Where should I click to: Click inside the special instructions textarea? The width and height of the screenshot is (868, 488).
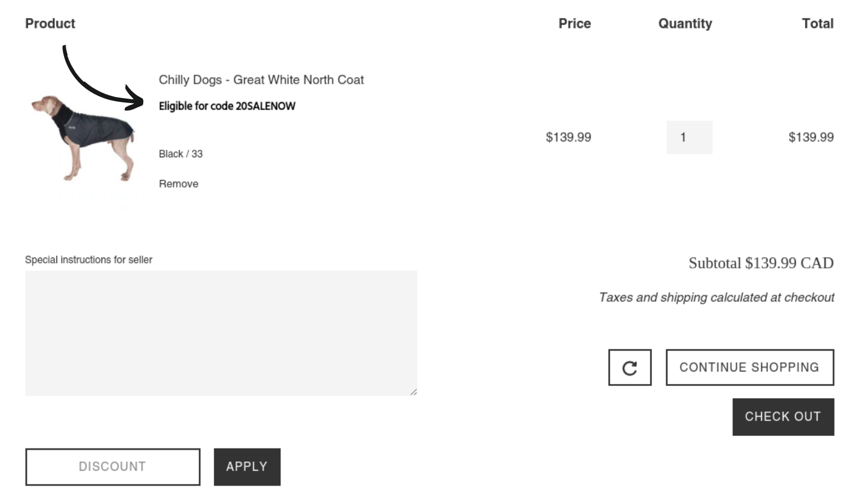[x=220, y=332]
